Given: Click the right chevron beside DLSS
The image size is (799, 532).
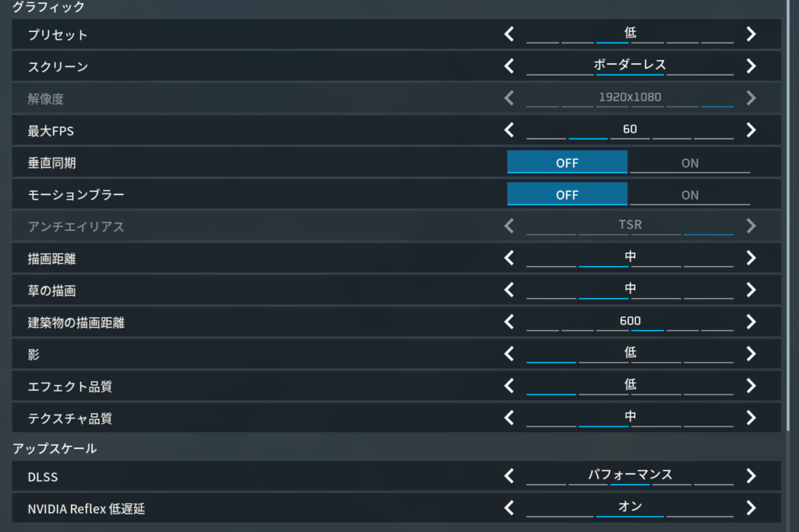Looking at the screenshot, I should pos(750,476).
